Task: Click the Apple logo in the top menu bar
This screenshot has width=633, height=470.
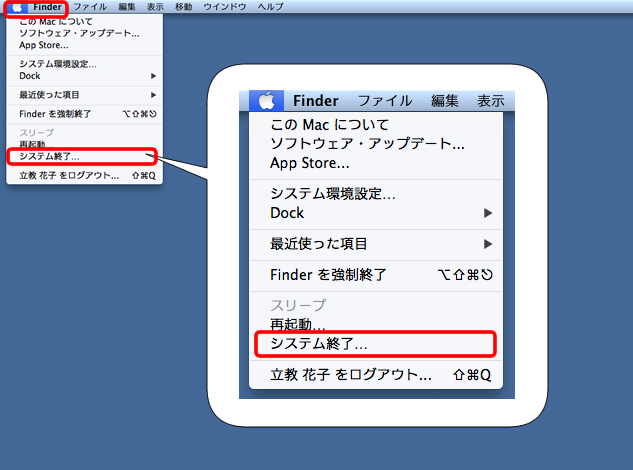Action: click(17, 8)
